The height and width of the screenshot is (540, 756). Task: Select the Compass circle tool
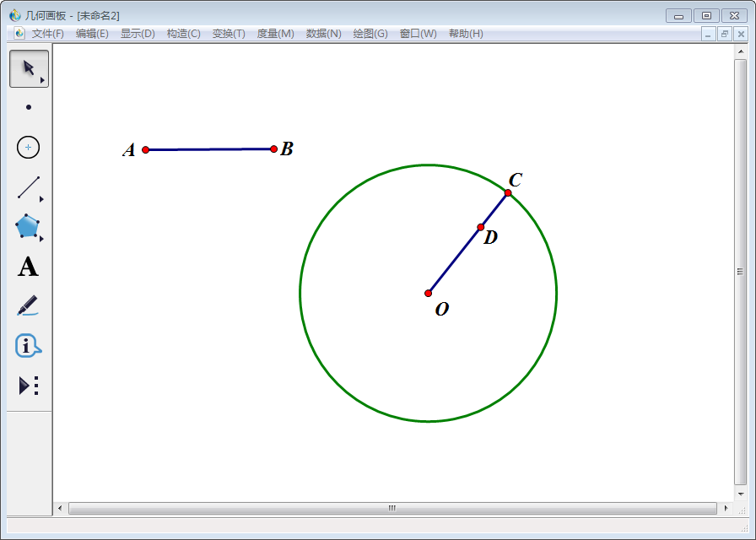[x=29, y=147]
